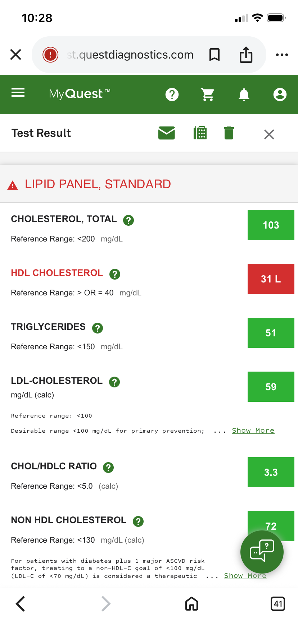Fax the test result

[200, 133]
